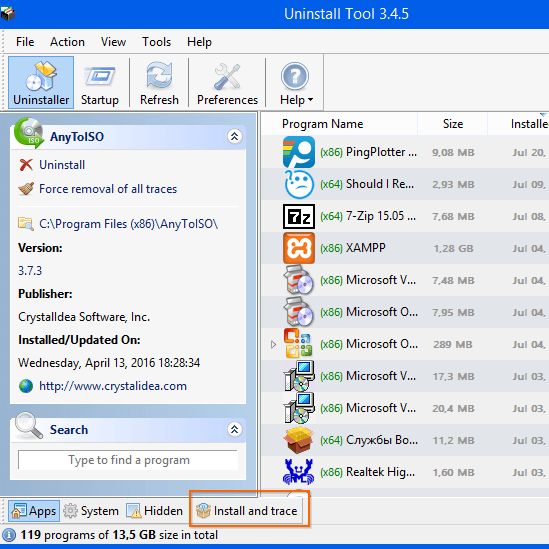Viewport: 549px width, 549px height.
Task: Select the 7-Zip 15.05 ... row text
Action: coord(368,216)
